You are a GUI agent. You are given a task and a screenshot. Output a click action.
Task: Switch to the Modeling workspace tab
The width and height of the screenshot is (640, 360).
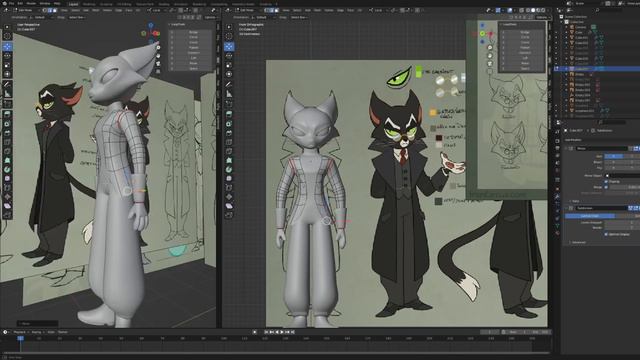89,4
